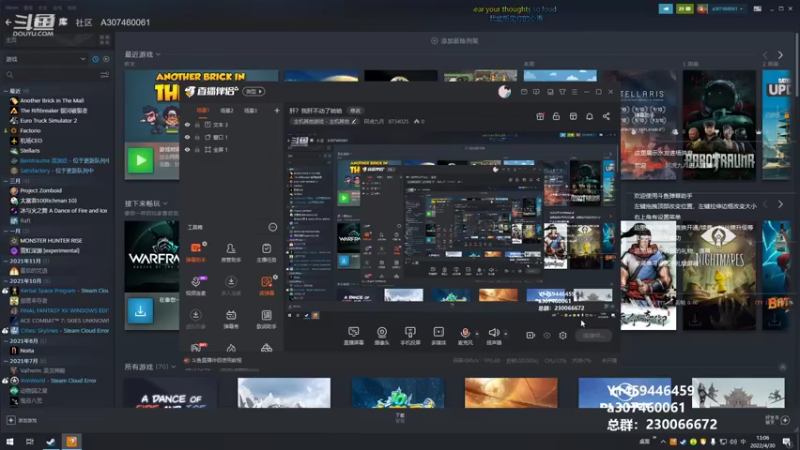The image size is (800, 450).
Task: Collapse the 2021-10 games group
Action: click(x=6, y=281)
